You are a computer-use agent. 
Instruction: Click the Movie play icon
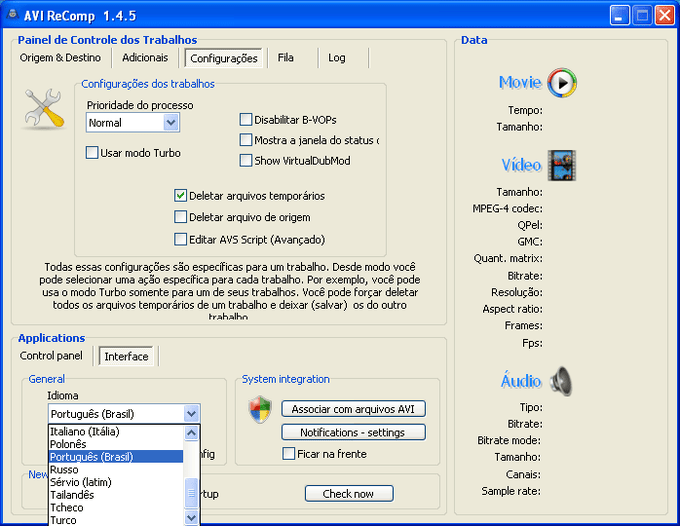pos(562,83)
